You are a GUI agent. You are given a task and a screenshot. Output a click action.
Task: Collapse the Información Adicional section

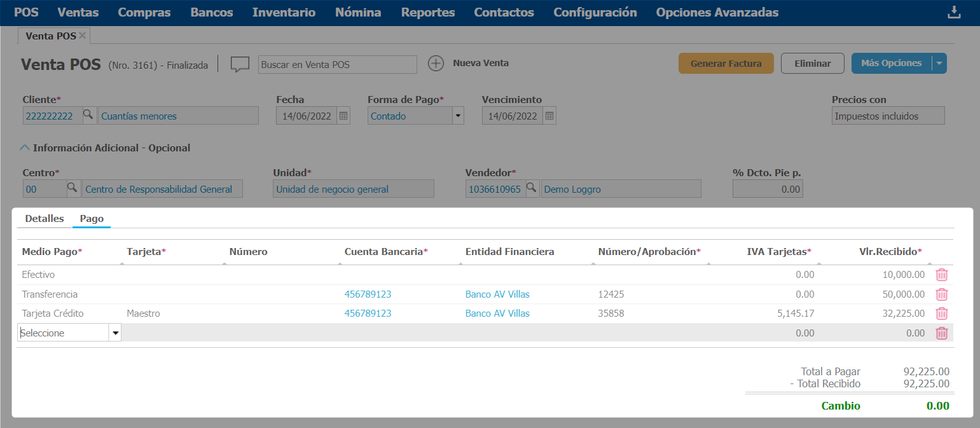point(25,148)
